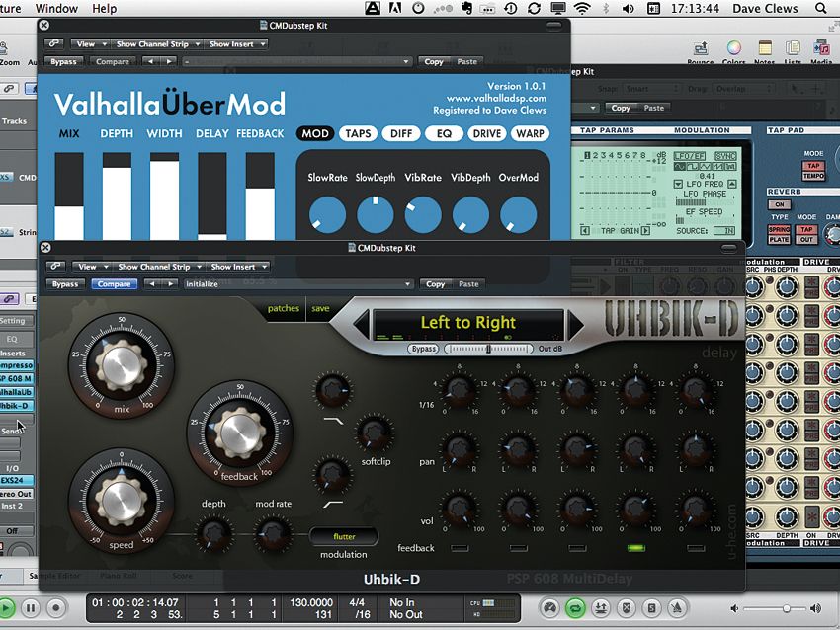Open the Wi-Fi menu bar icon

tap(582, 8)
